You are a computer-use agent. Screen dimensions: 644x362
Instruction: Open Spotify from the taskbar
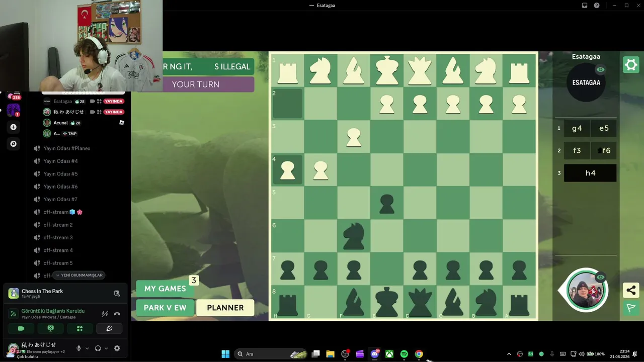404,354
